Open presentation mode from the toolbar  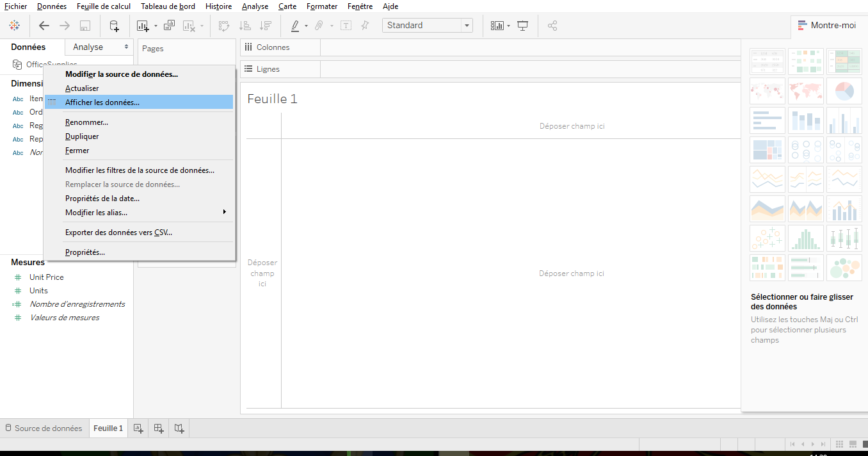523,26
